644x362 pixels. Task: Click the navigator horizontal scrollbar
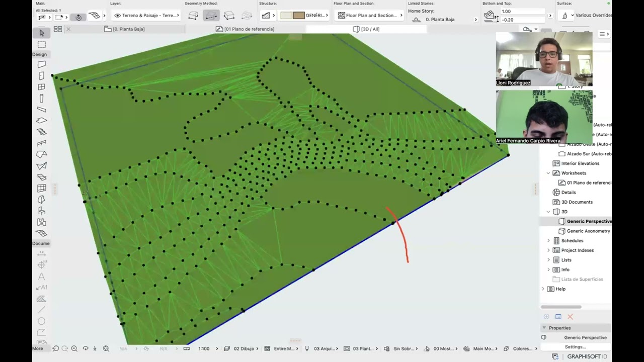pyautogui.click(x=561, y=307)
